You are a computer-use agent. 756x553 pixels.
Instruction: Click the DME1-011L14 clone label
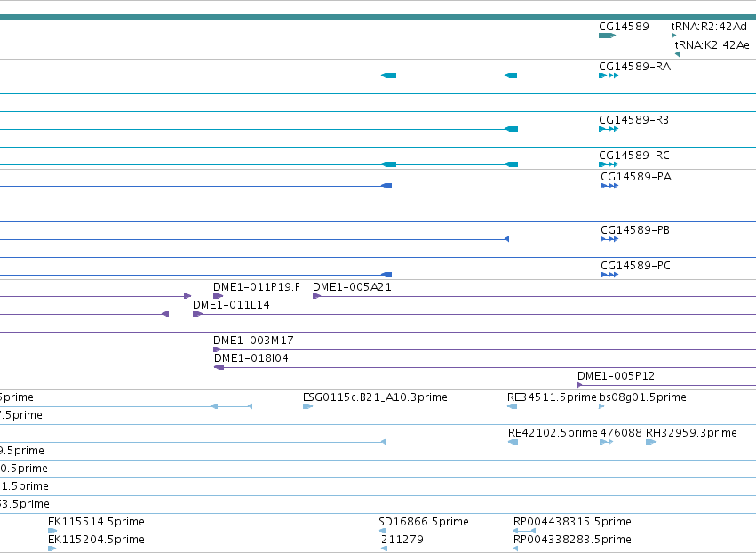231,305
